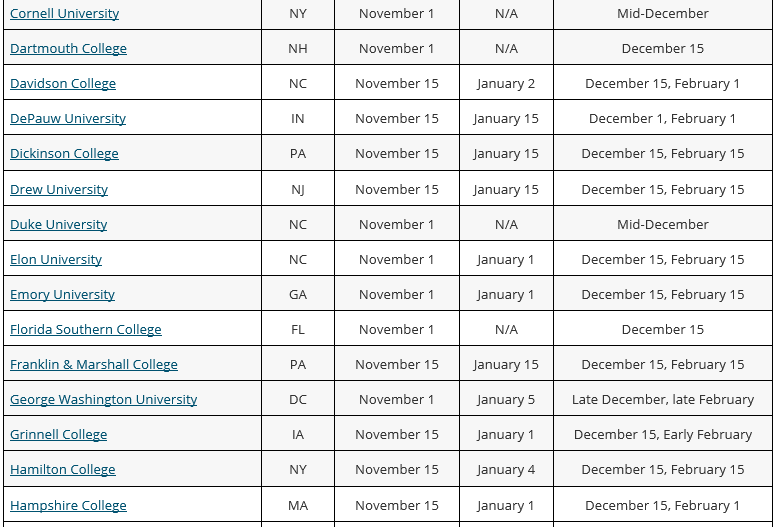The width and height of the screenshot is (776, 527).
Task: Select the 'January 5' deadline cell
Action: pyautogui.click(x=506, y=399)
